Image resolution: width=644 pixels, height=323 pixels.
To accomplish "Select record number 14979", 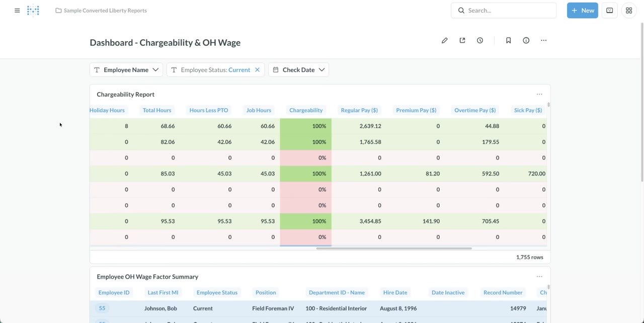I will (518, 308).
